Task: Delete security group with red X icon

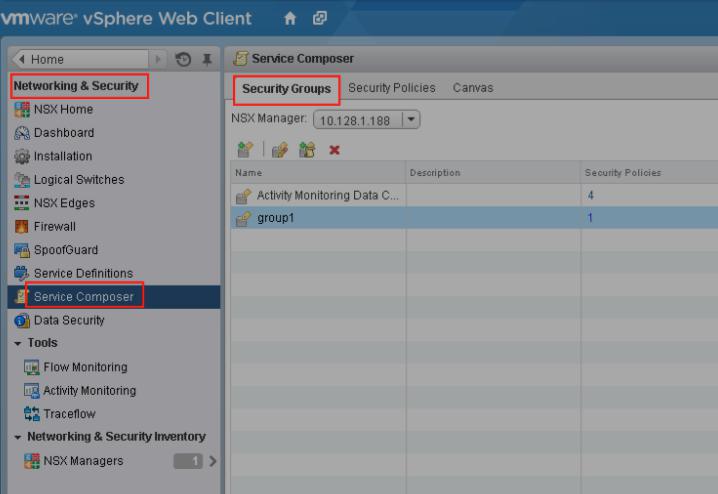Action: [x=334, y=150]
